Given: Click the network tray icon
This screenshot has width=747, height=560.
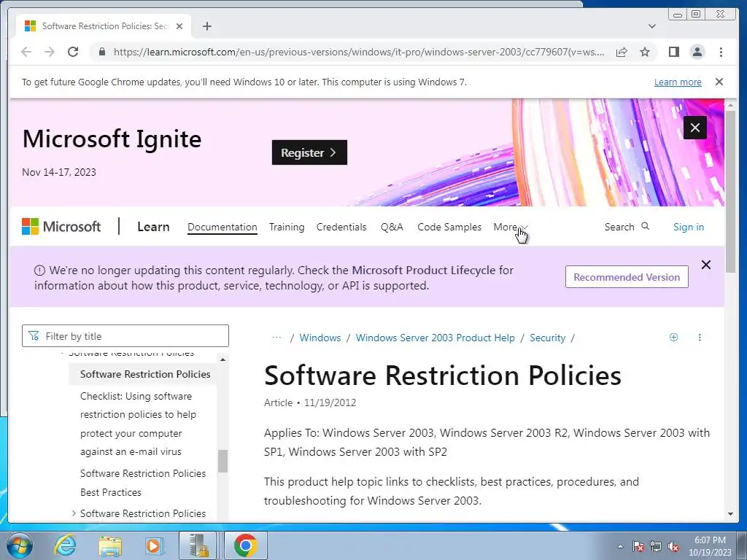Looking at the screenshot, I should [656, 546].
